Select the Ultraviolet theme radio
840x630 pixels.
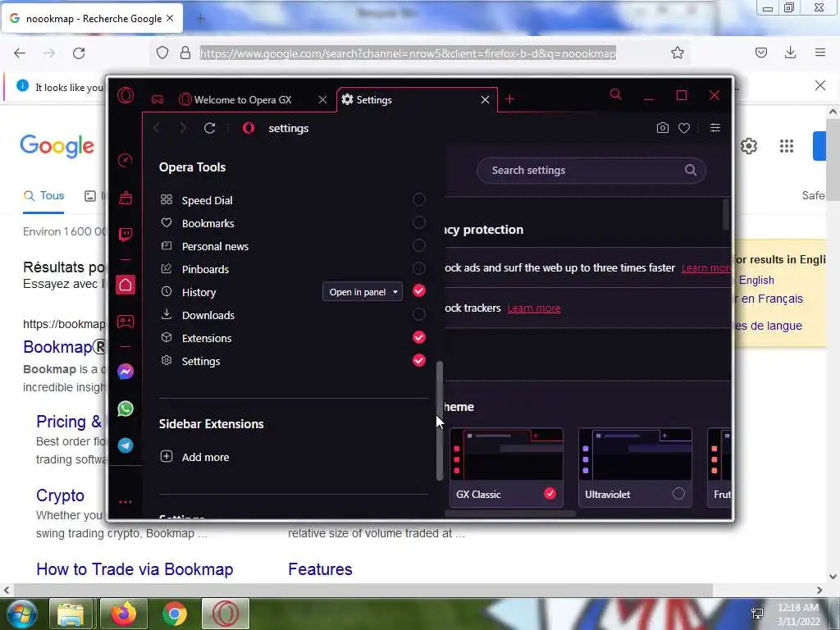[x=678, y=493]
